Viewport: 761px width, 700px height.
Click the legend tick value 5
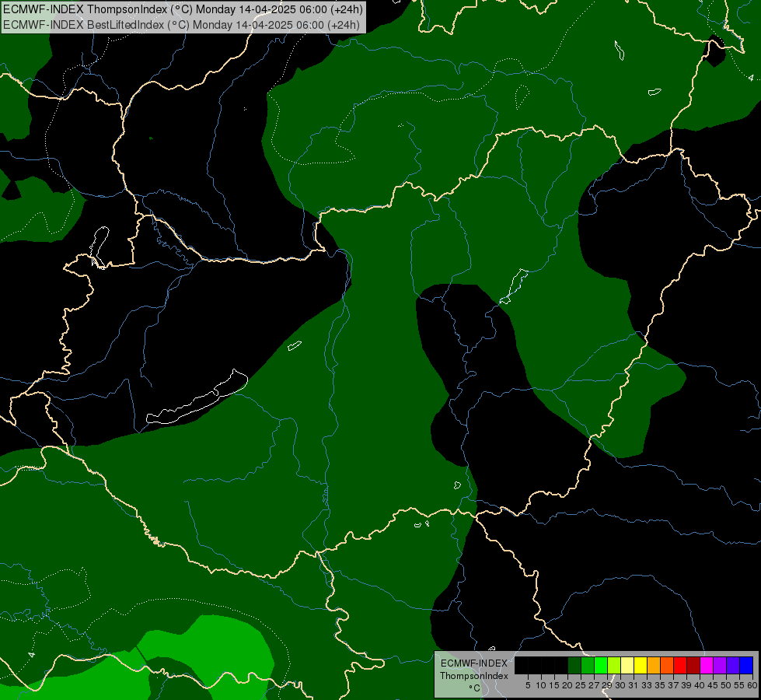coord(528,685)
